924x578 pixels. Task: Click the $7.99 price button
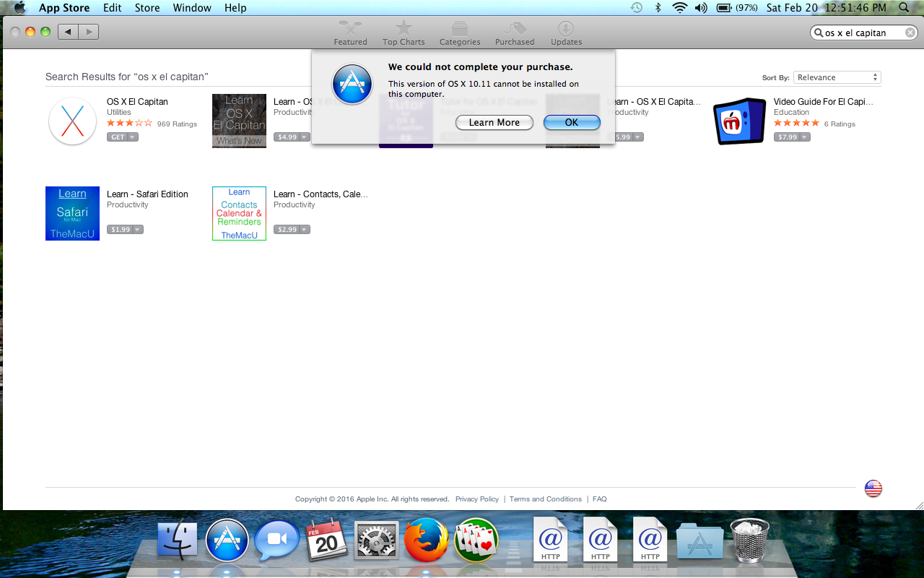tap(787, 137)
